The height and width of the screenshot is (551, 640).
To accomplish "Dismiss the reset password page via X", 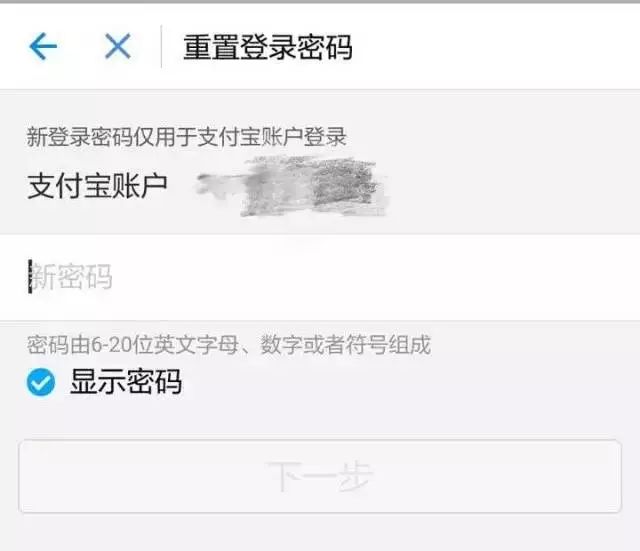I will click(118, 46).
